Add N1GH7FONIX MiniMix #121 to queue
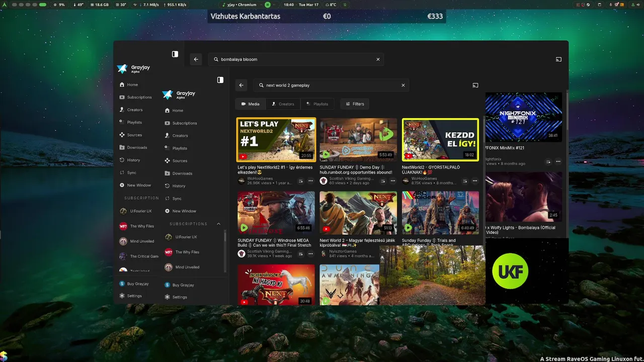644x362 pixels. point(548,161)
